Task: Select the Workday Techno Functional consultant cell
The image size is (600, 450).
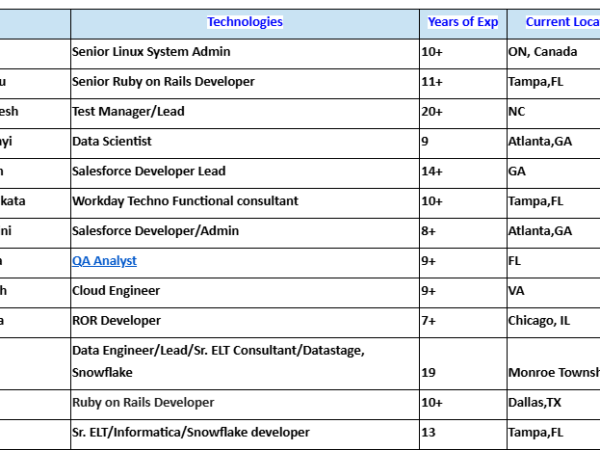Action: point(245,203)
